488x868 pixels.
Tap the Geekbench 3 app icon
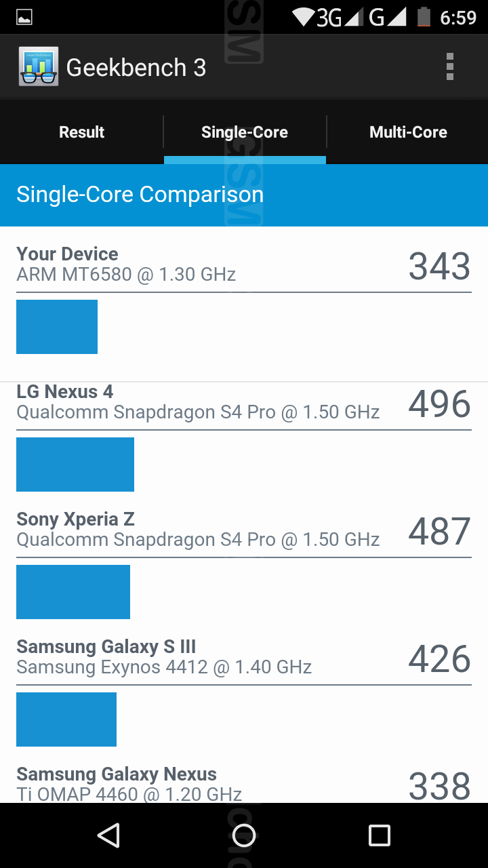click(x=39, y=66)
